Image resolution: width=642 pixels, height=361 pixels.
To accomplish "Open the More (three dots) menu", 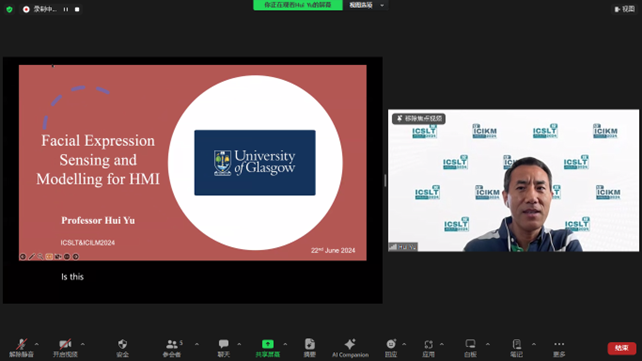I will pyautogui.click(x=559, y=348).
